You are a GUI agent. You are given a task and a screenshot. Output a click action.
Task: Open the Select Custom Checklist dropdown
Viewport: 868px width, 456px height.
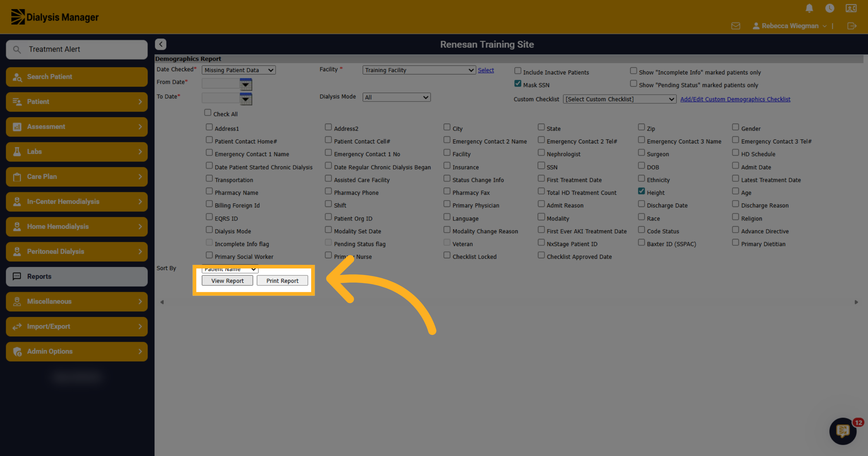pos(620,99)
